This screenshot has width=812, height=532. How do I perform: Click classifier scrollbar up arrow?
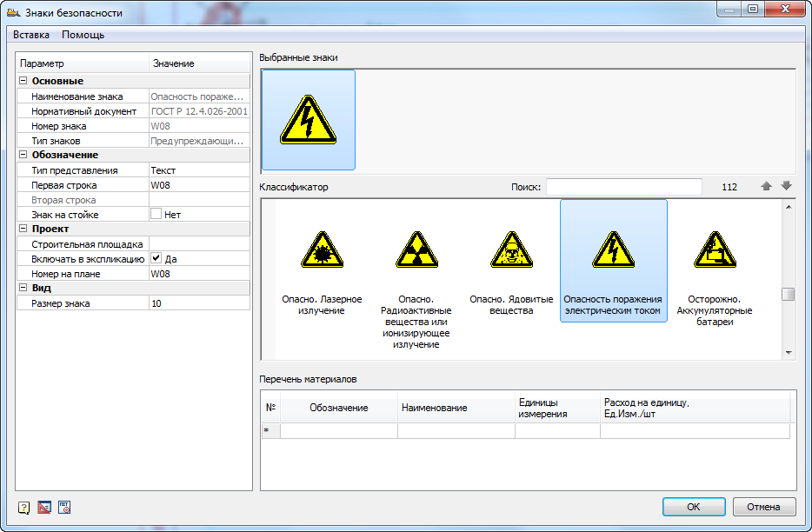point(789,207)
